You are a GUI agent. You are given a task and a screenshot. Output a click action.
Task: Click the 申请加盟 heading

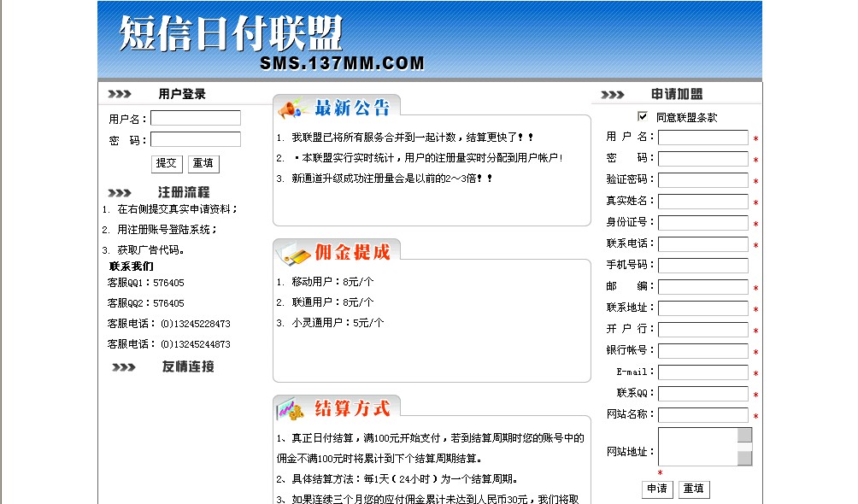677,94
